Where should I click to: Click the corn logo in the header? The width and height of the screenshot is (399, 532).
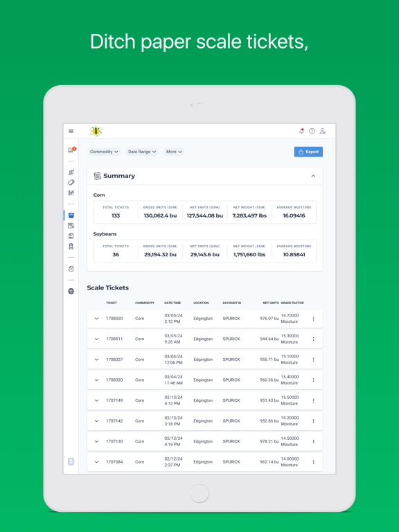96,131
